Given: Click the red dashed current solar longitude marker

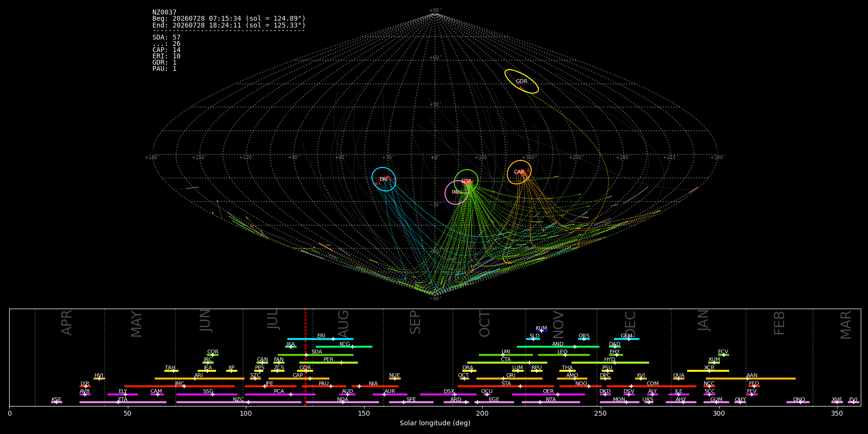Looking at the screenshot, I should 305,357.
